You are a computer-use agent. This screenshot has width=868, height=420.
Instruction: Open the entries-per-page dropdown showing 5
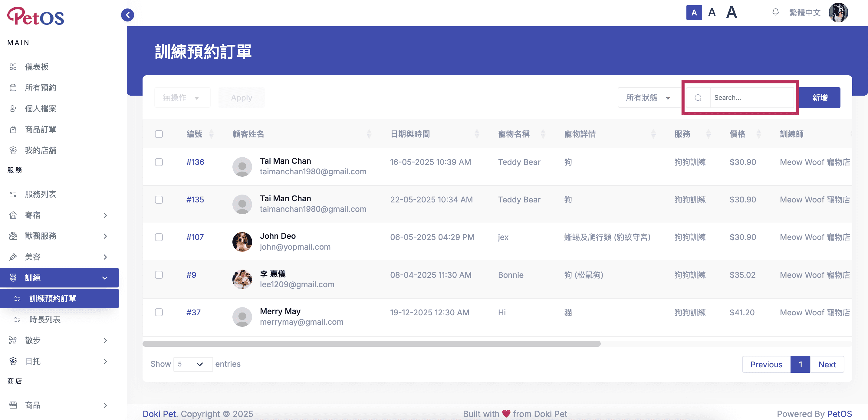[193, 364]
